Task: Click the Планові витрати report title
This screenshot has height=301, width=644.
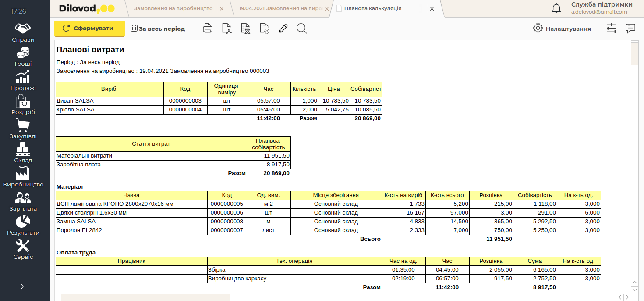Action: (x=90, y=50)
